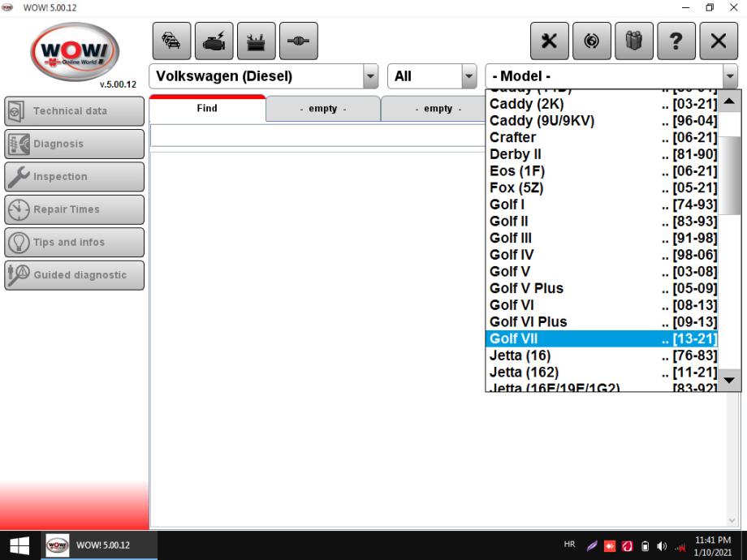Open the battery tools toolbar icon
Image resolution: width=747 pixels, height=560 pixels.
tap(257, 41)
